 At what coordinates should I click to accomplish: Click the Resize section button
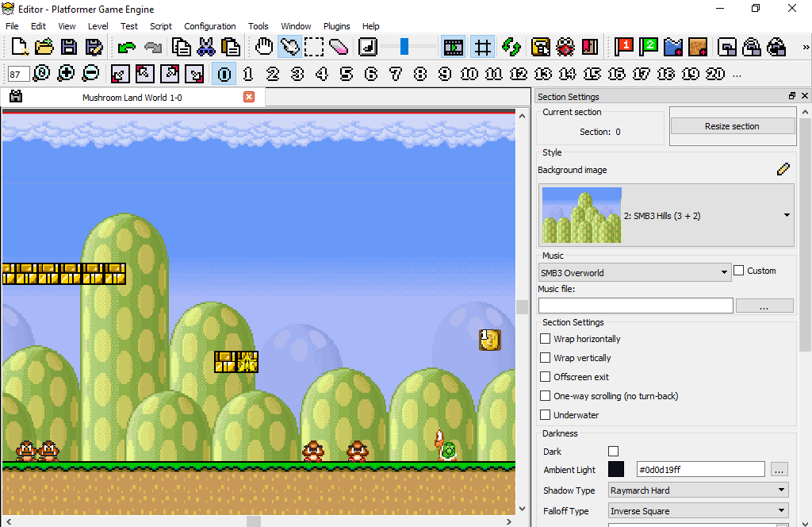[x=732, y=126]
